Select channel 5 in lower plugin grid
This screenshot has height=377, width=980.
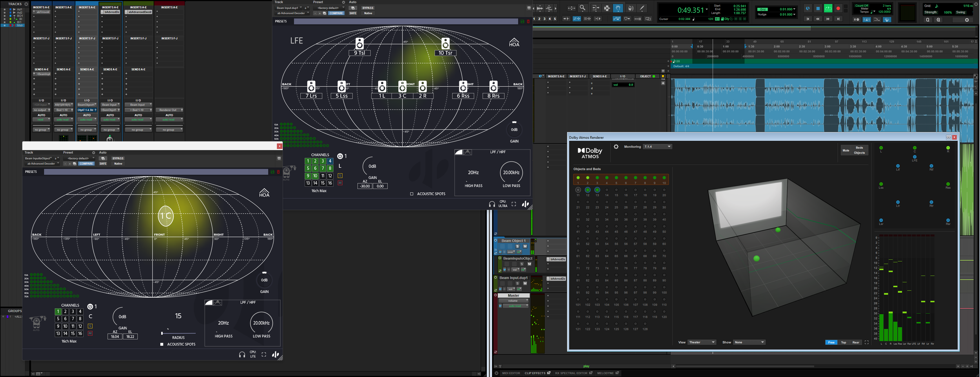click(58, 319)
